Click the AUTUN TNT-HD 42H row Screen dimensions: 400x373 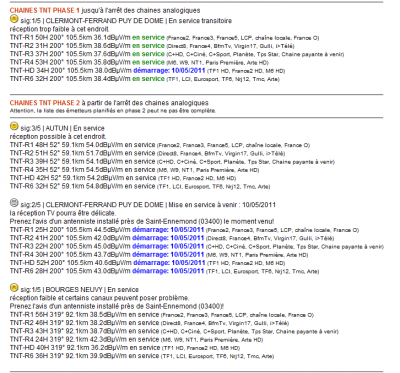pos(123,178)
